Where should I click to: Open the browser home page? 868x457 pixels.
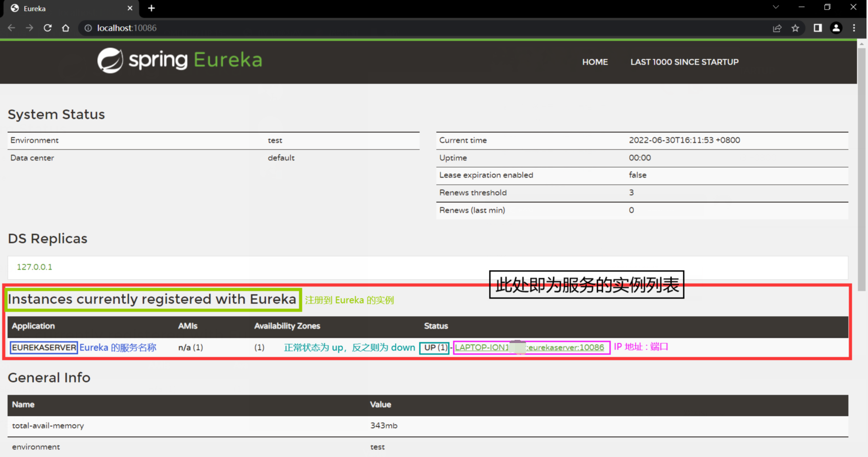coord(66,28)
